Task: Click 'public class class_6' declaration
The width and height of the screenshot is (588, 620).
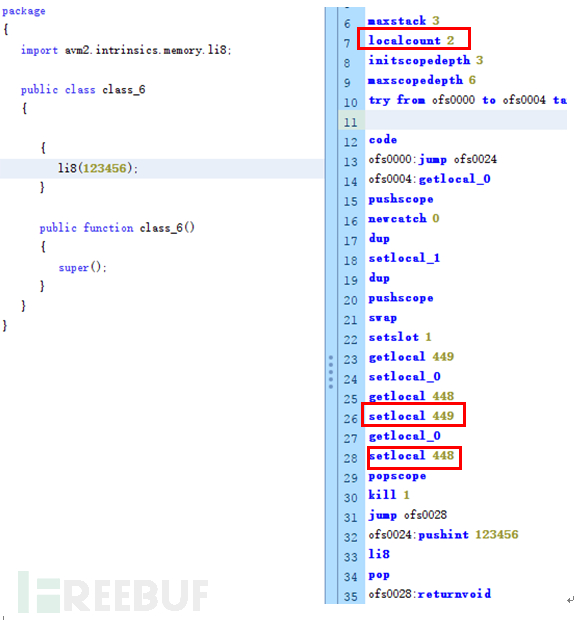Action: click(x=83, y=90)
